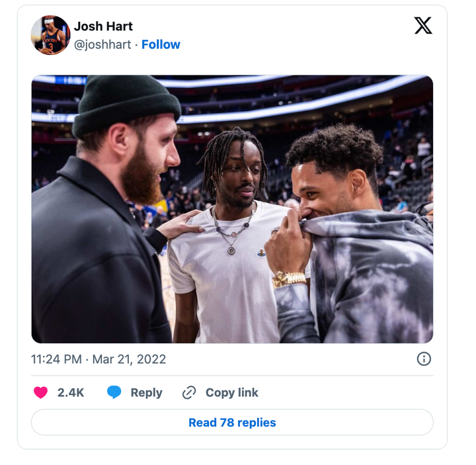Image resolution: width=476 pixels, height=465 pixels.
Task: Follow the @joshhart account
Action: point(161,44)
